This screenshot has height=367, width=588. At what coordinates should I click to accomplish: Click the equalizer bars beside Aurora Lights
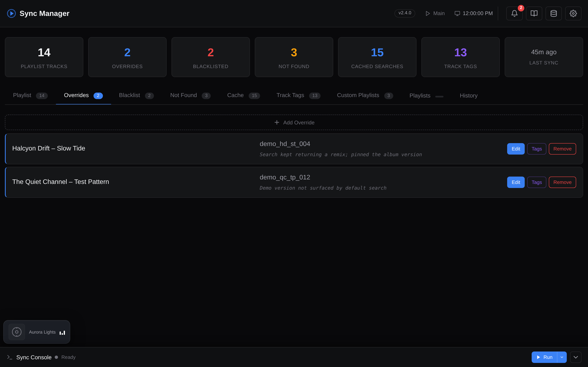click(x=62, y=333)
